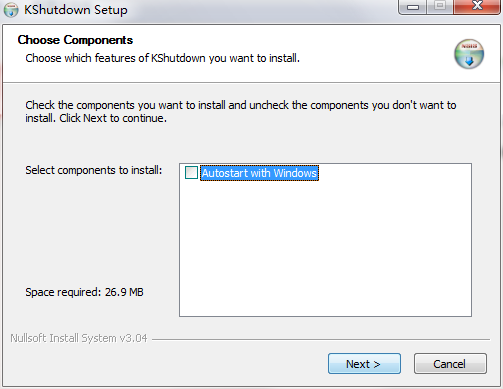The image size is (503, 389).
Task: Click the KShutdown Setup title text
Action: coord(76,10)
